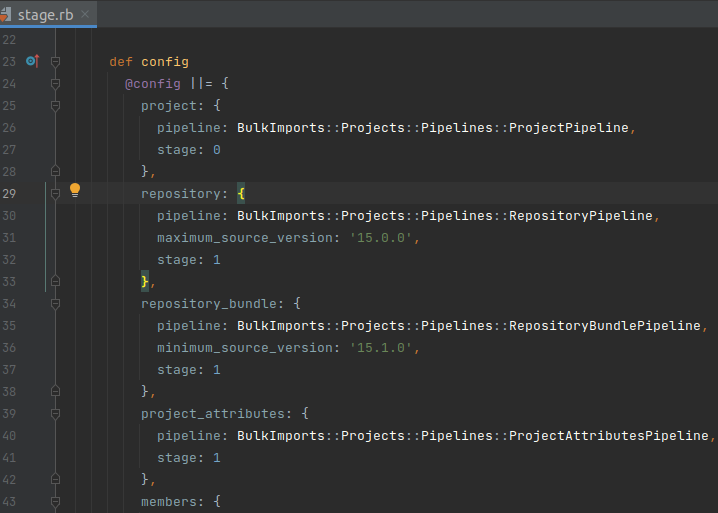Fold the repository block on line 29

pyautogui.click(x=56, y=194)
